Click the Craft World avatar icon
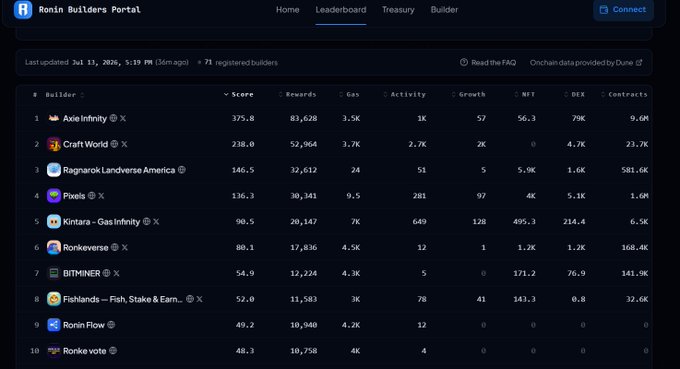The width and height of the screenshot is (680, 369). (54, 144)
